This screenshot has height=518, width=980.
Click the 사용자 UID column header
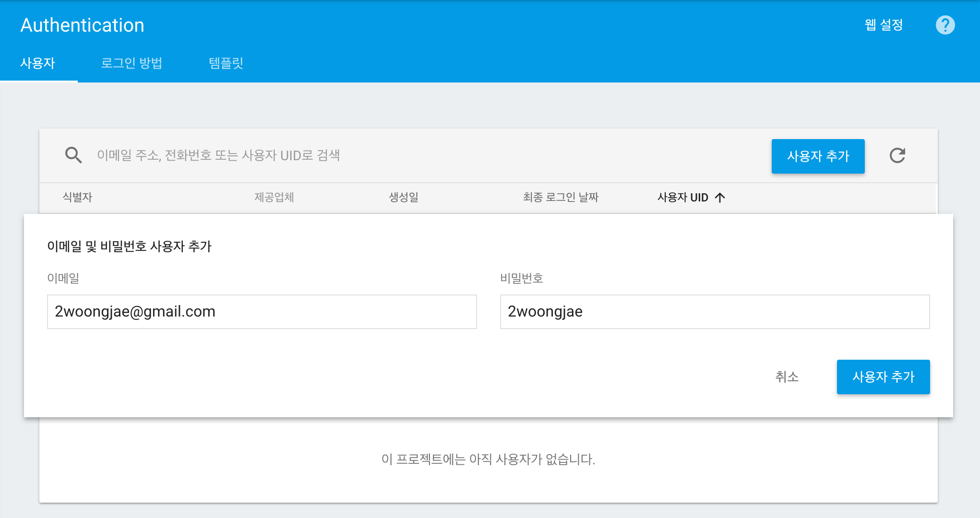(x=682, y=198)
